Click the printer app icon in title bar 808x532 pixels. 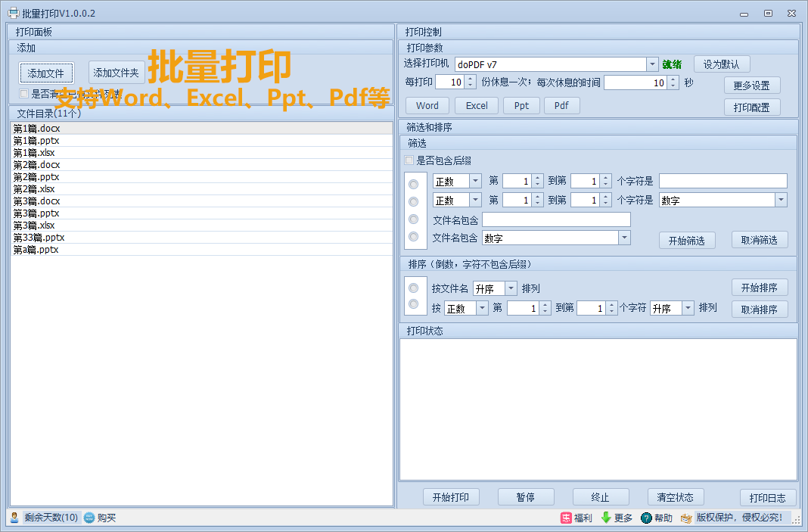(x=14, y=13)
